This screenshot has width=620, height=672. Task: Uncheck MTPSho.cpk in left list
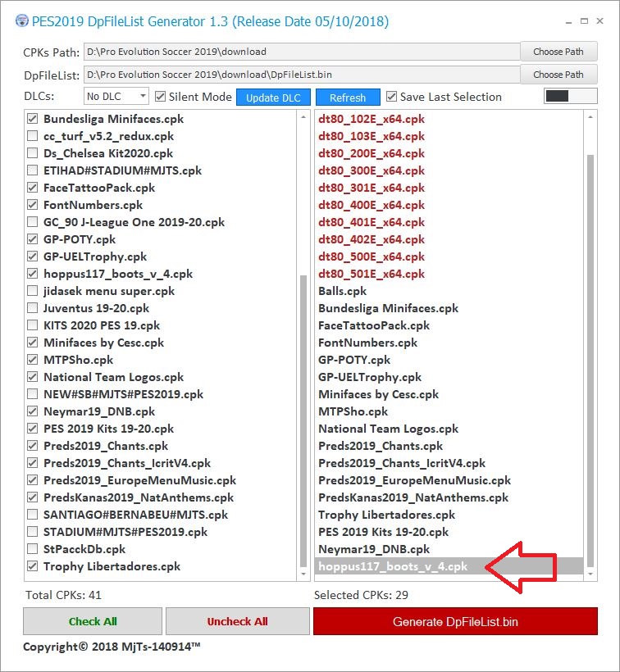click(32, 360)
